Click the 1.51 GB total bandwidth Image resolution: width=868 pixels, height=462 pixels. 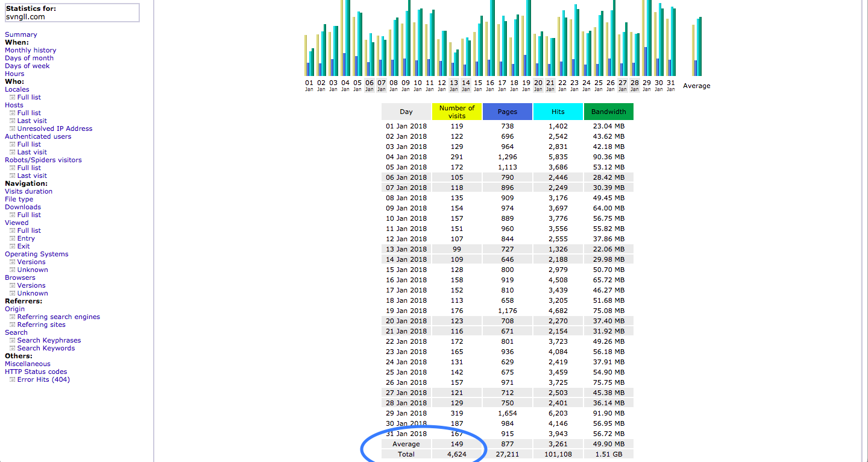point(609,454)
